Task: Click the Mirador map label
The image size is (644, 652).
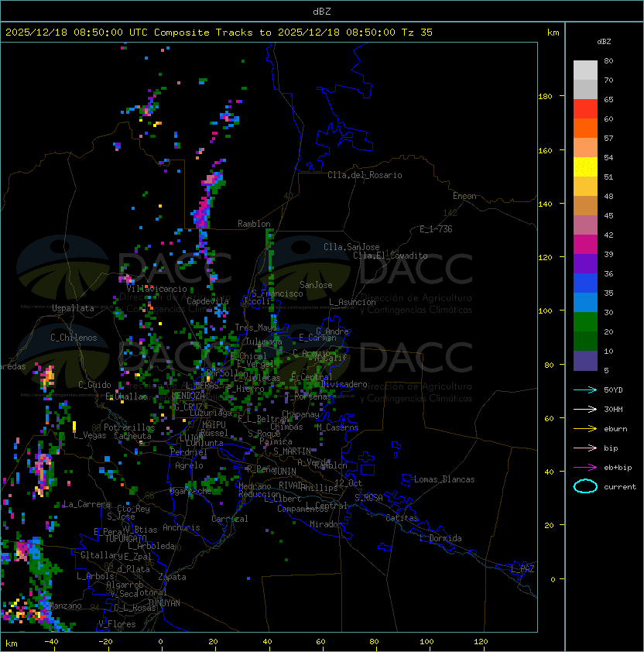Action: (x=327, y=524)
